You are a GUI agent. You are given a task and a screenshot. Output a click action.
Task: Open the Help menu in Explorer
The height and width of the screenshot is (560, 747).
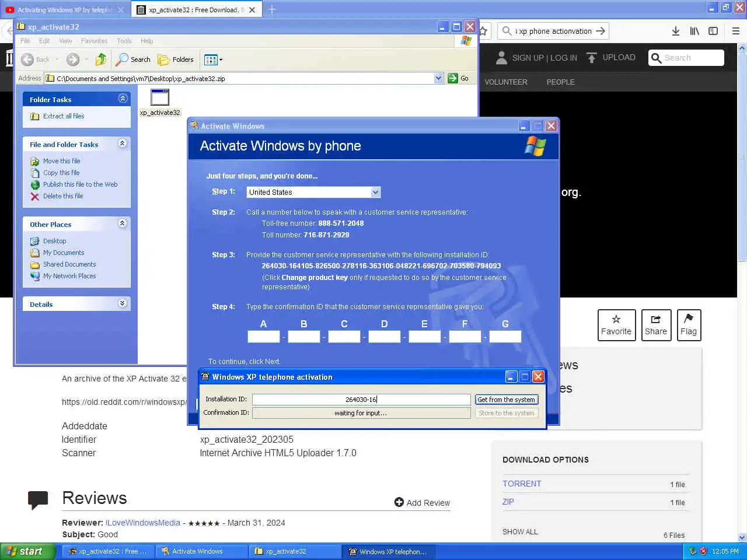(146, 41)
